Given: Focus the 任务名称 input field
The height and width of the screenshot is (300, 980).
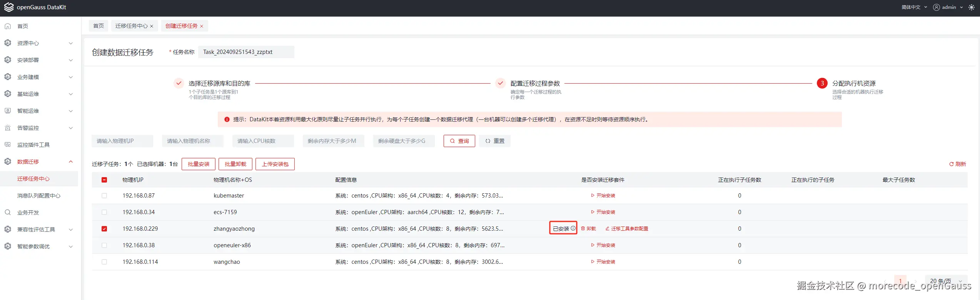Looking at the screenshot, I should 246,52.
